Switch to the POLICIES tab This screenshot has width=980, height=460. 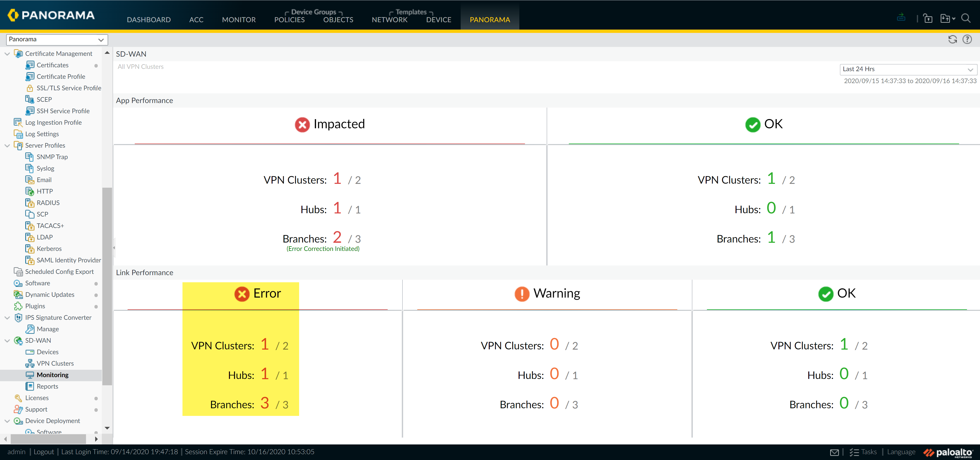click(x=289, y=19)
